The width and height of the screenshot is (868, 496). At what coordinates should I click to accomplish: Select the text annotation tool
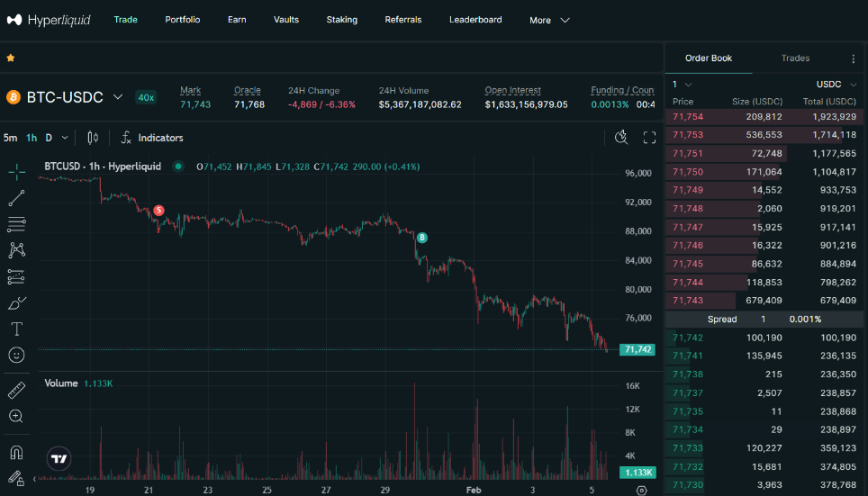click(16, 329)
